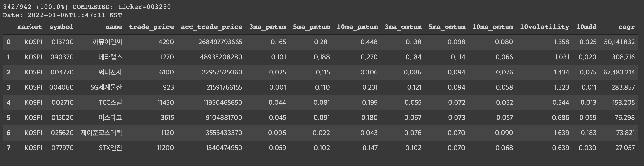The width and height of the screenshot is (644, 166).
Task: Click 10volatility value 1.639
Action: pos(561,133)
